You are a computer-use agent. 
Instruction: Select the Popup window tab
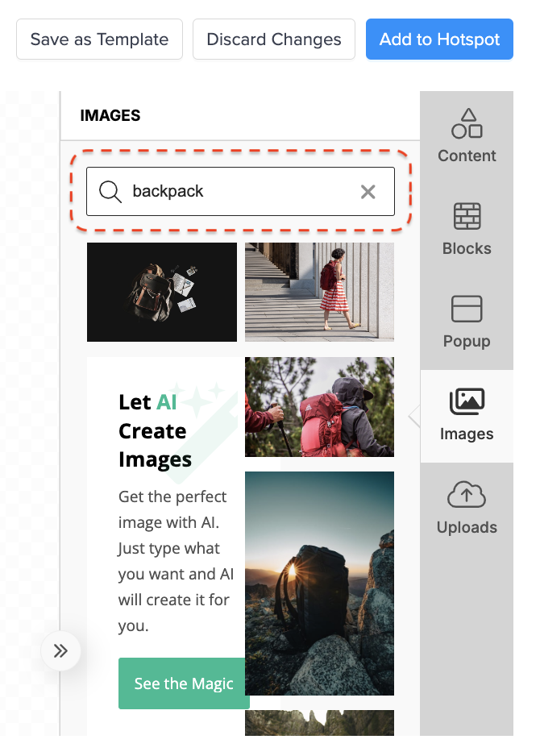(x=467, y=322)
